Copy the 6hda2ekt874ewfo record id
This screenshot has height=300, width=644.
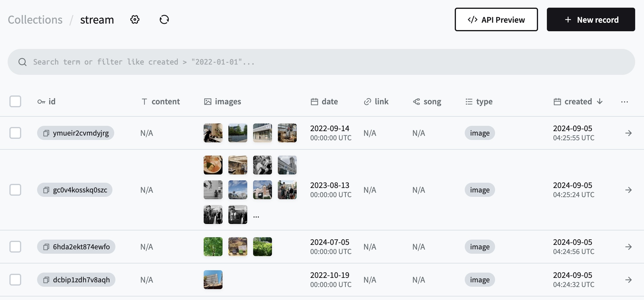click(x=46, y=247)
